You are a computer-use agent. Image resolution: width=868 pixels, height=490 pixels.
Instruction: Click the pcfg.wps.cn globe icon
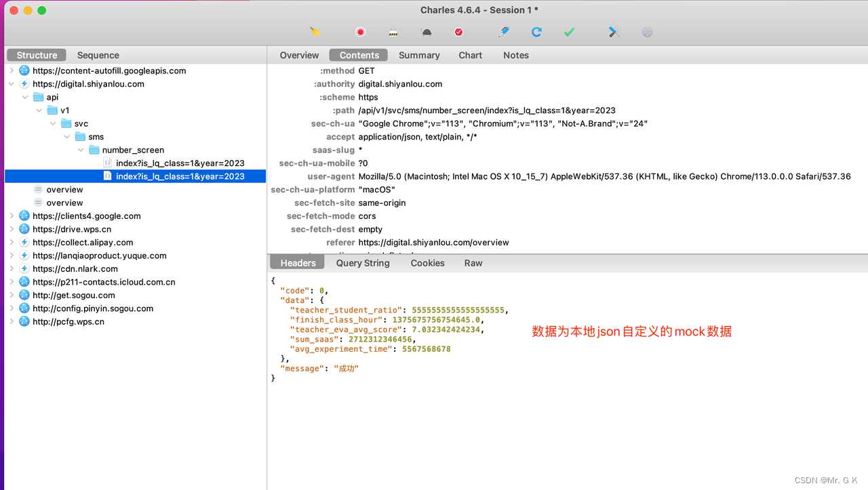click(24, 322)
